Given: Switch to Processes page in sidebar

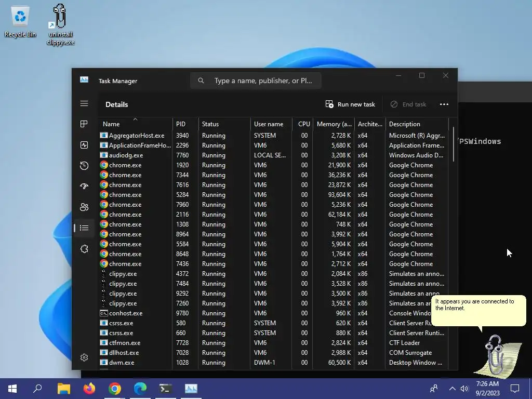Looking at the screenshot, I should point(84,124).
